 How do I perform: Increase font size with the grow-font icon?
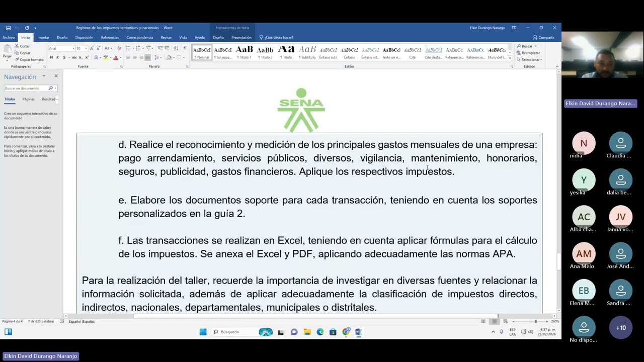[92, 48]
